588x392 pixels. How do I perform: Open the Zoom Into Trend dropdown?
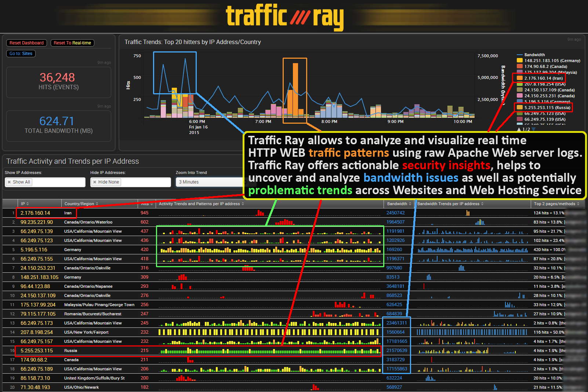click(209, 182)
